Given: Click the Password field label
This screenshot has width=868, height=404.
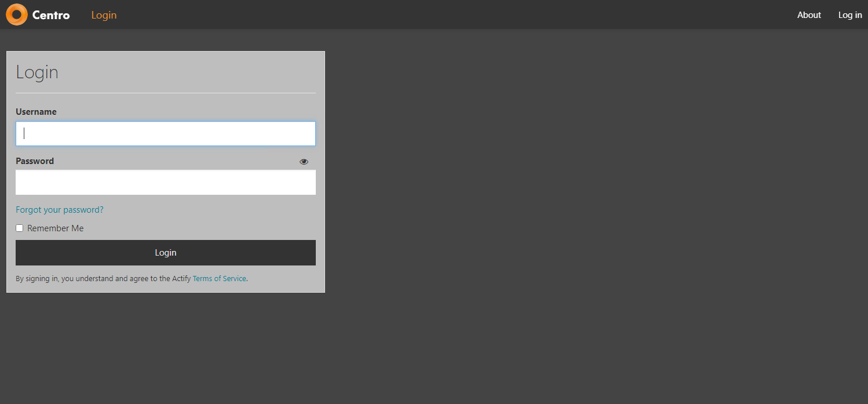Looking at the screenshot, I should click(x=35, y=161).
